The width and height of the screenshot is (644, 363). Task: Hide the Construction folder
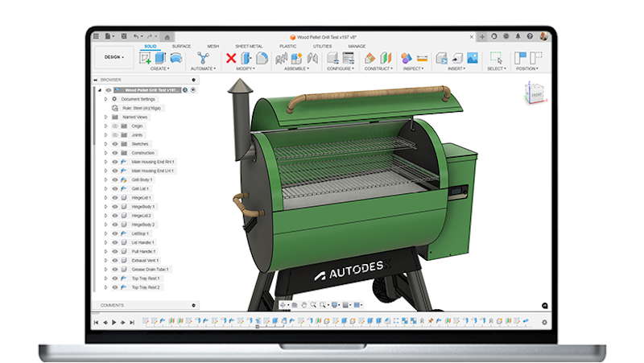(115, 153)
